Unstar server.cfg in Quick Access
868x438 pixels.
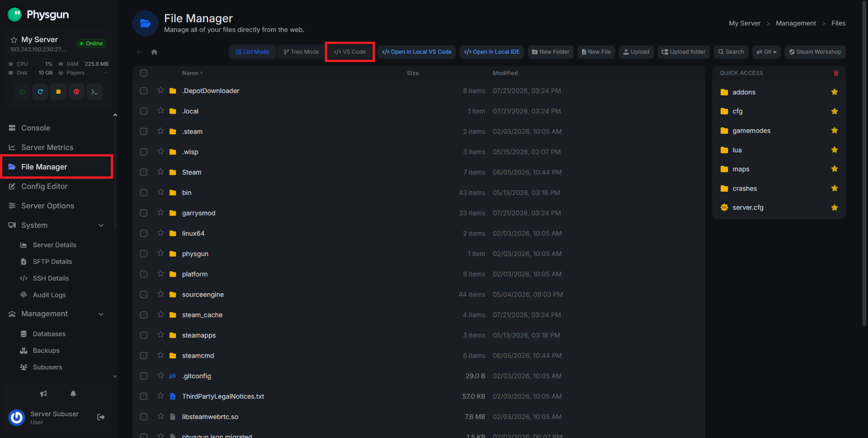835,207
